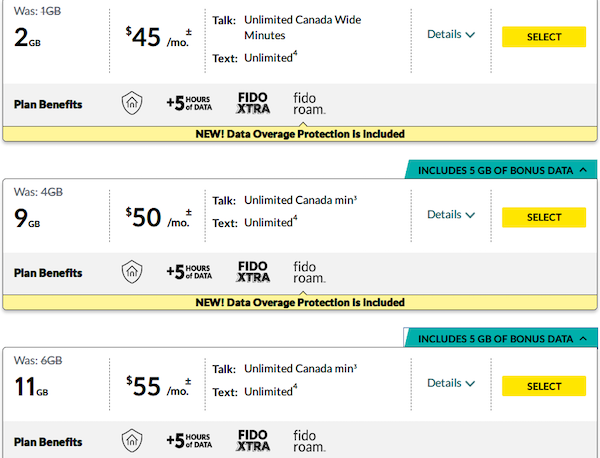Expand Details for the $50 9GB plan
This screenshot has height=458, width=600.
451,215
